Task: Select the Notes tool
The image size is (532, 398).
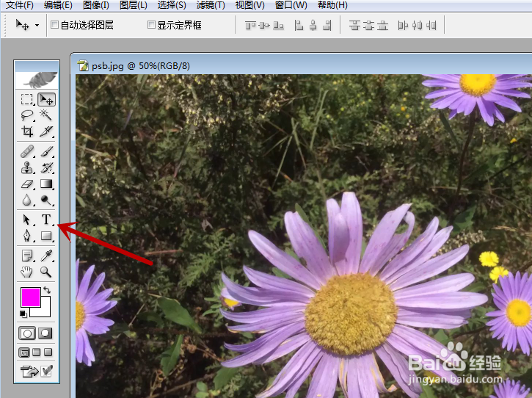Action: [x=27, y=256]
